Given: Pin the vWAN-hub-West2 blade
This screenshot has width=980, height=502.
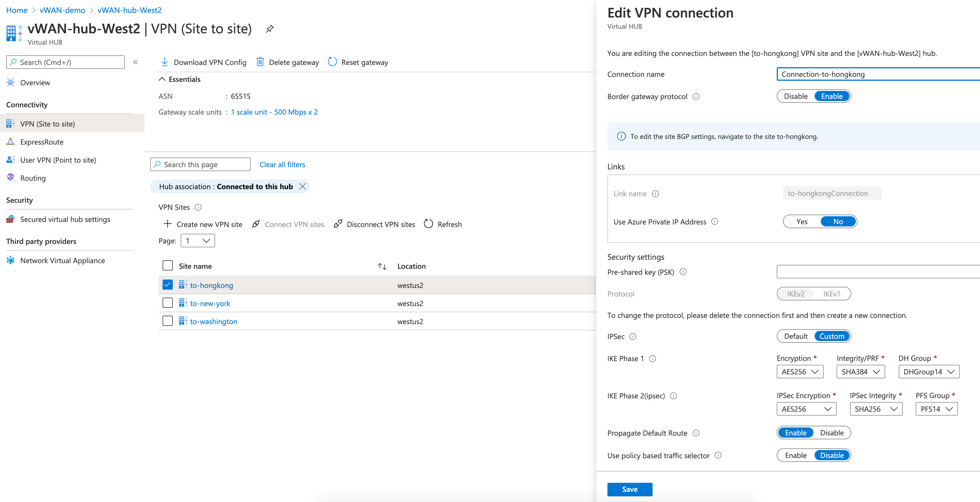Looking at the screenshot, I should pyautogui.click(x=270, y=29).
